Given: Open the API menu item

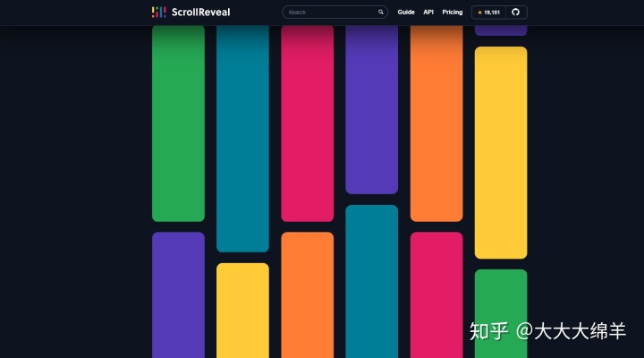Looking at the screenshot, I should coord(428,13).
